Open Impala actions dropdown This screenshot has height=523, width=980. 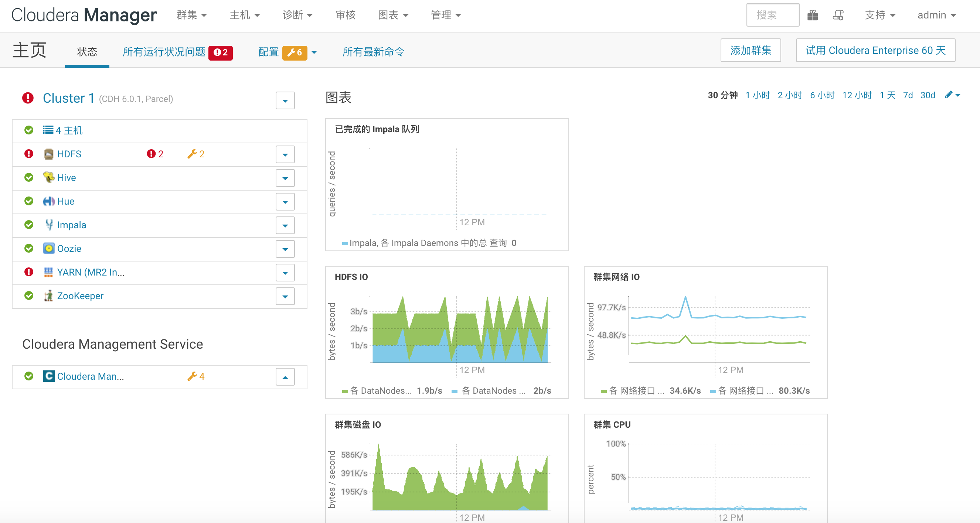(x=285, y=225)
